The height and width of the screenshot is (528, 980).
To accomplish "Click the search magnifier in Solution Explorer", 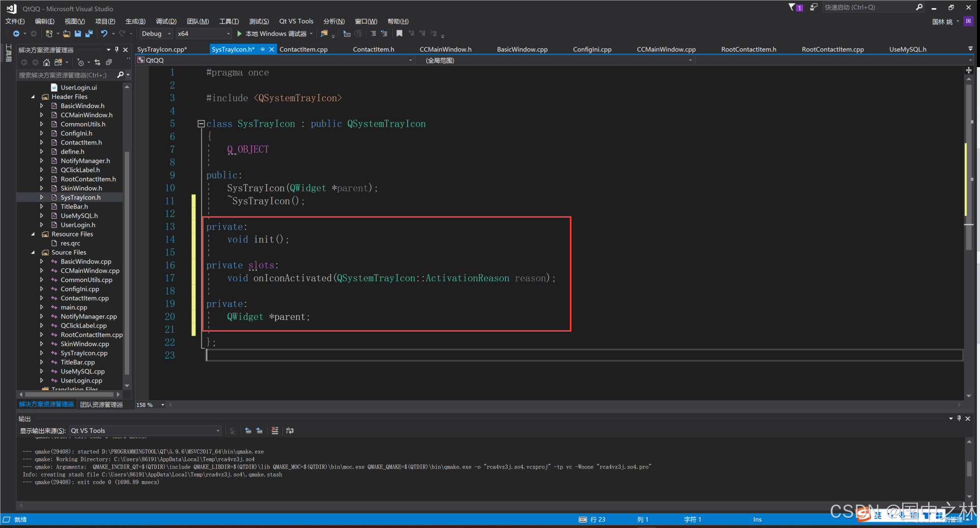I will pos(121,75).
